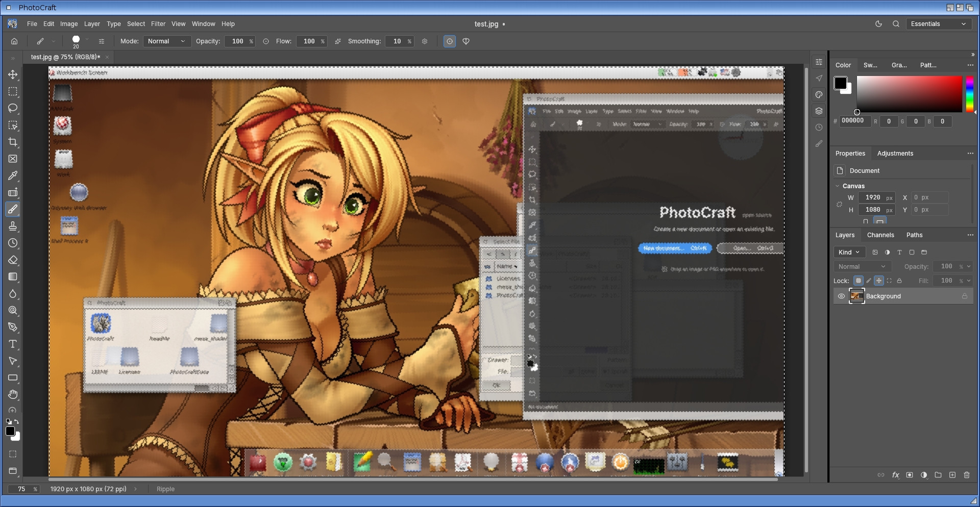This screenshot has height=507, width=980.
Task: Click the foreground color swatch in Color panel
Action: coord(840,83)
